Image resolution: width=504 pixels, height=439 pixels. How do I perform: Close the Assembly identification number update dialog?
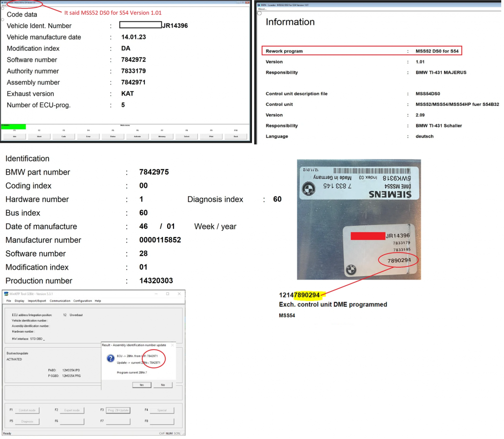click(172, 345)
